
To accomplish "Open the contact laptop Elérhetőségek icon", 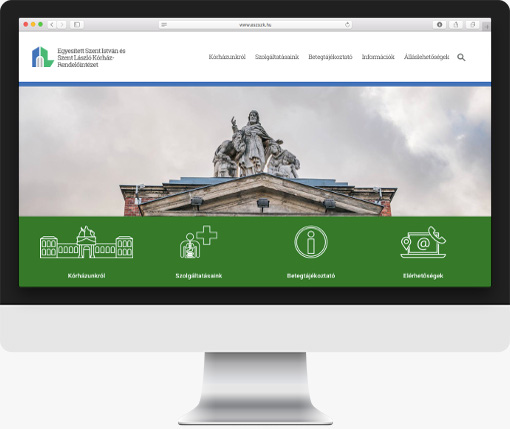I will click(423, 242).
